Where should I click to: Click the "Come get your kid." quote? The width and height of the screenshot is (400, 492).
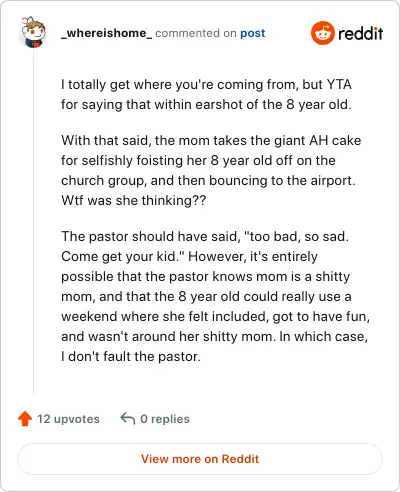point(123,256)
